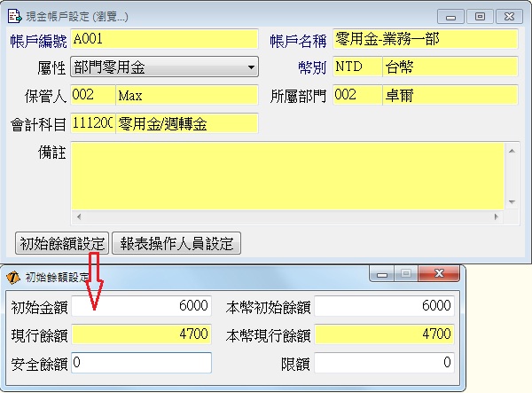
Task: Select the 安全餘額 input field
Action: (141, 362)
